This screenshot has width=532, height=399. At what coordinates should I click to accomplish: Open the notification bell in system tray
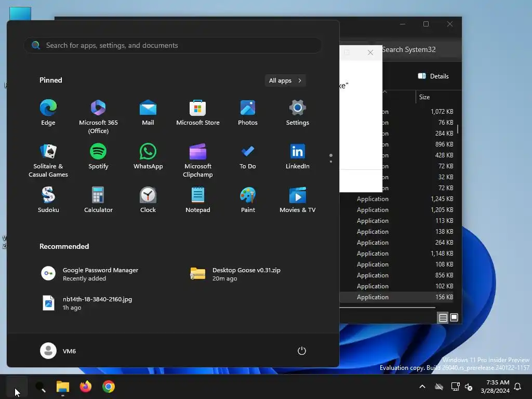click(517, 387)
